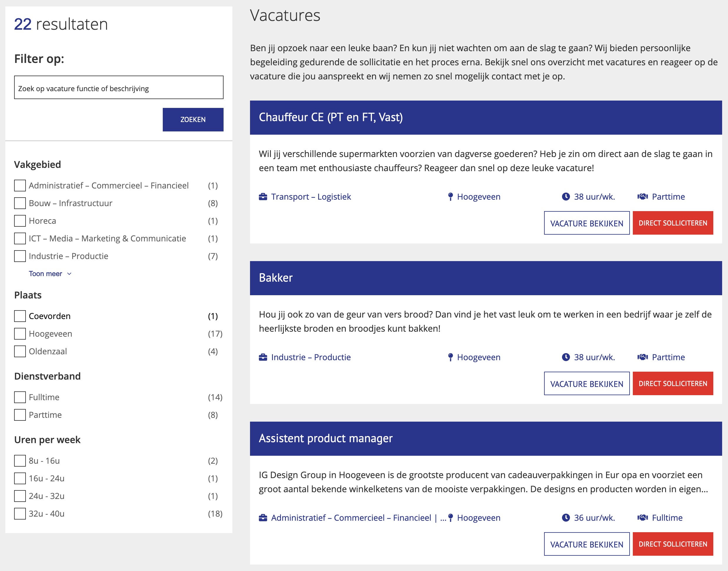Tick ICT – Media – Marketing & Communicatie checkbox
This screenshot has width=728, height=571.
click(x=20, y=238)
